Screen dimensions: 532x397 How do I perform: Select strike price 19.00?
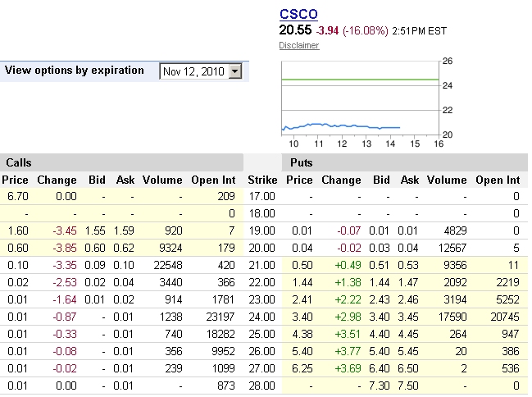262,230
